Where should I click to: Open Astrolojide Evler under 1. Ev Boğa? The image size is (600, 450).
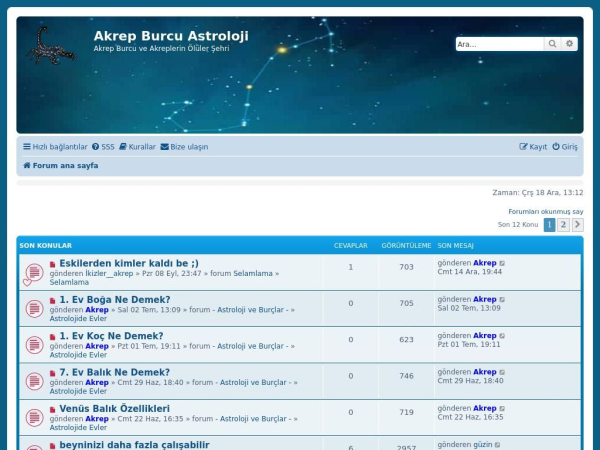pos(78,319)
